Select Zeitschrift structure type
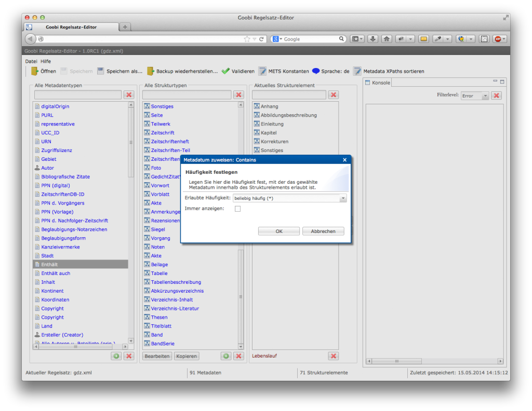 click(163, 133)
